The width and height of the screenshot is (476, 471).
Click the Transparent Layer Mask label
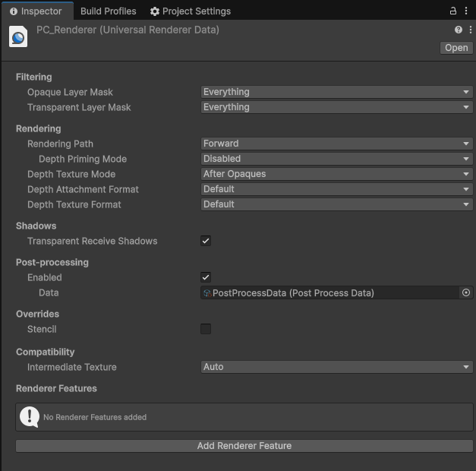pyautogui.click(x=79, y=107)
